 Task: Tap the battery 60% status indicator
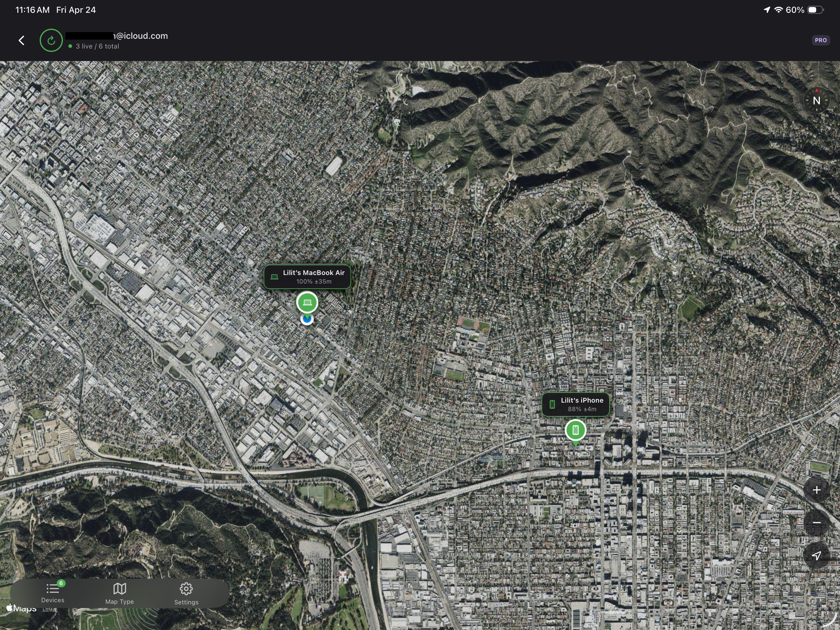tap(805, 10)
